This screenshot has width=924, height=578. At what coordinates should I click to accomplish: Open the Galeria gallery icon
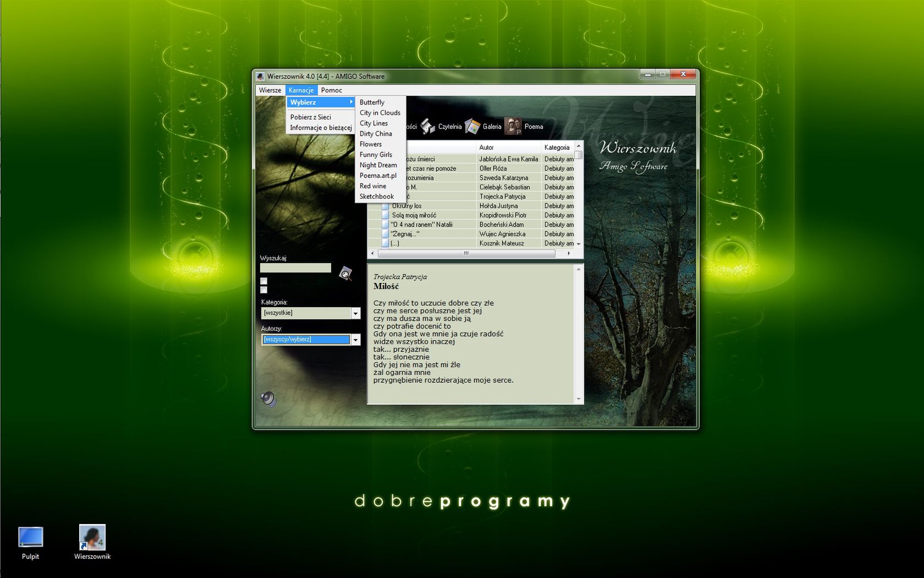pos(472,127)
